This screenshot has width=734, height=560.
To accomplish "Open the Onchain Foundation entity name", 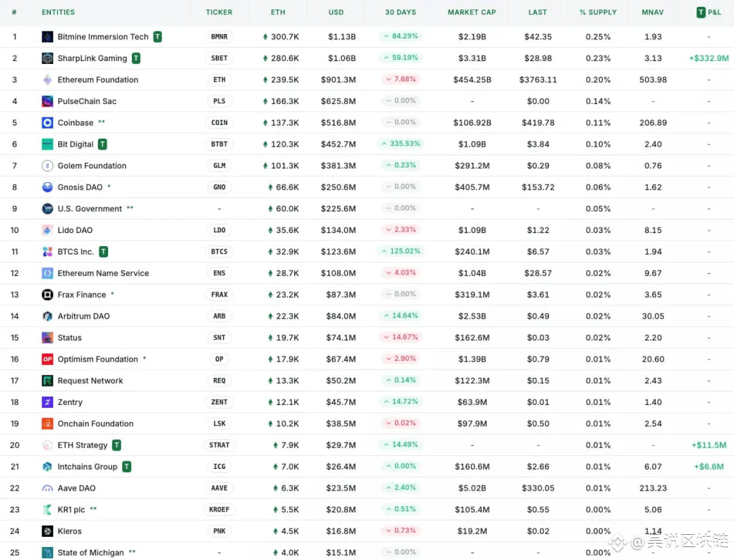I will 96,424.
